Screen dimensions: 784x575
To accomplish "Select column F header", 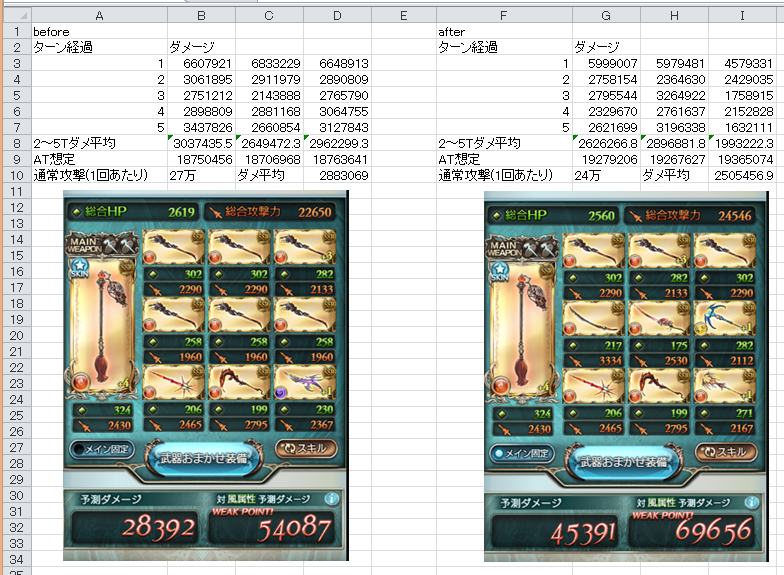I will [504, 16].
